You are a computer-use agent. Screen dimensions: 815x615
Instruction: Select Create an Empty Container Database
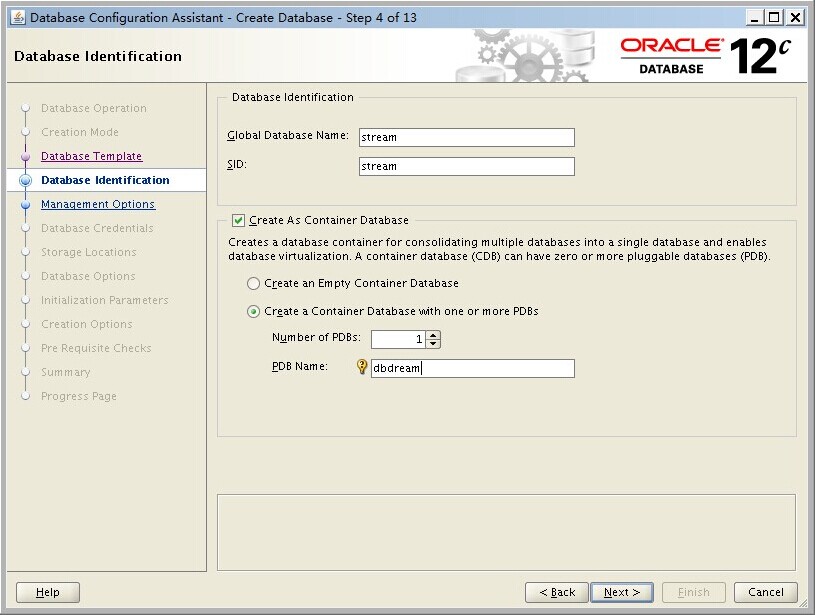[x=254, y=284]
